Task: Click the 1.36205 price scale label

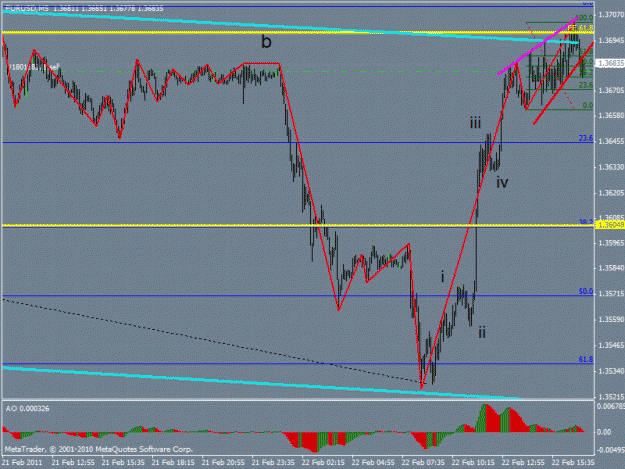Action: 611,193
